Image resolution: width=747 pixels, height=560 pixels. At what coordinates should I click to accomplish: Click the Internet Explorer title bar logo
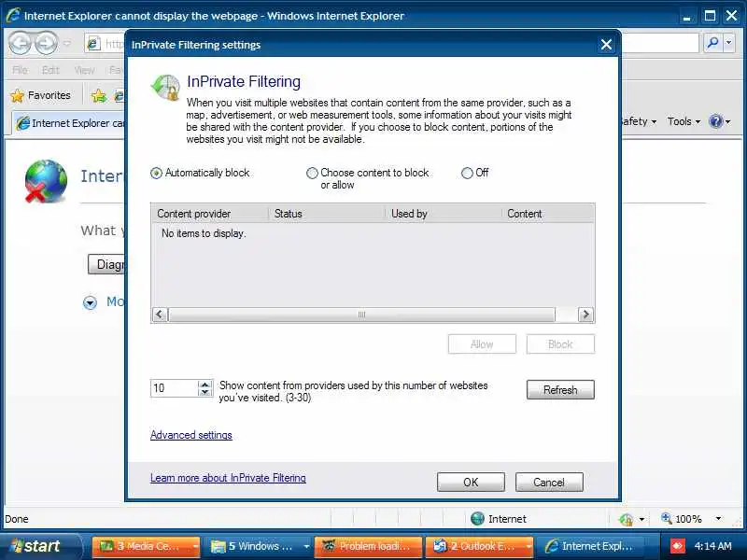tap(13, 15)
